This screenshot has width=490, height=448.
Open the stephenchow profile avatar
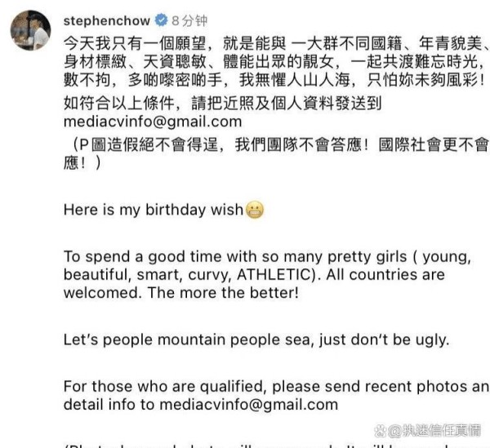pos(30,30)
